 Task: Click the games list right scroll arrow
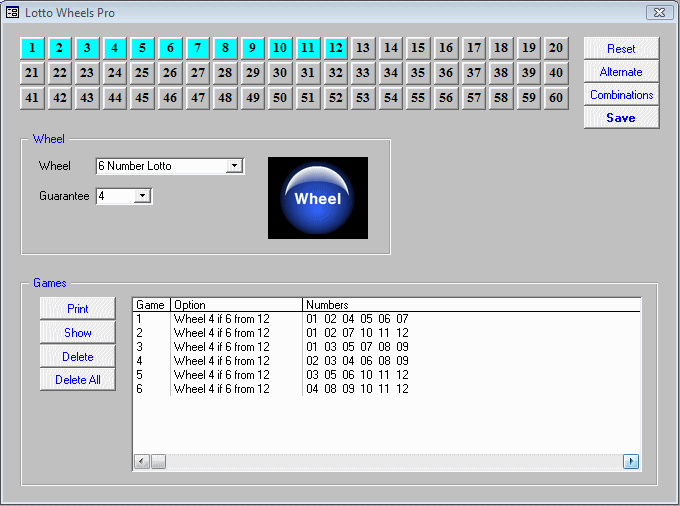pos(631,461)
